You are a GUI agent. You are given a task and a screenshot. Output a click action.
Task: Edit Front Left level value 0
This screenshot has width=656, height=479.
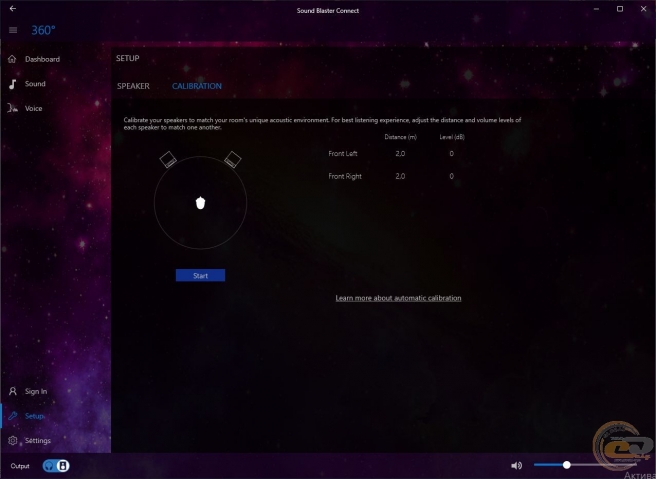click(x=451, y=154)
